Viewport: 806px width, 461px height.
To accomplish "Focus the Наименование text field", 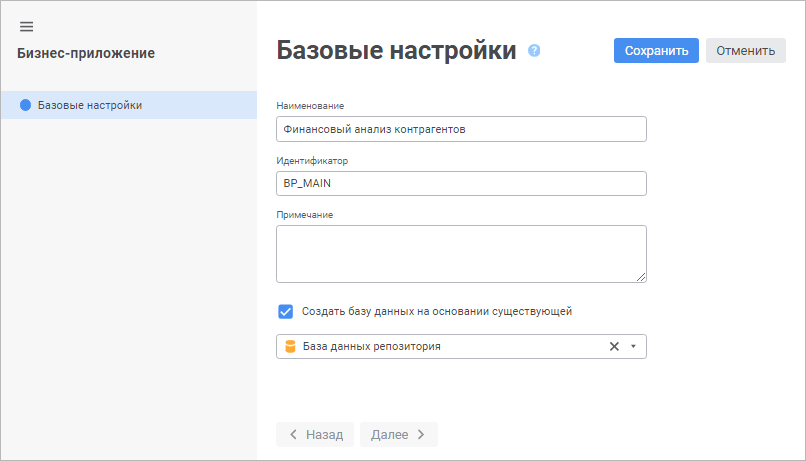I will [460, 129].
